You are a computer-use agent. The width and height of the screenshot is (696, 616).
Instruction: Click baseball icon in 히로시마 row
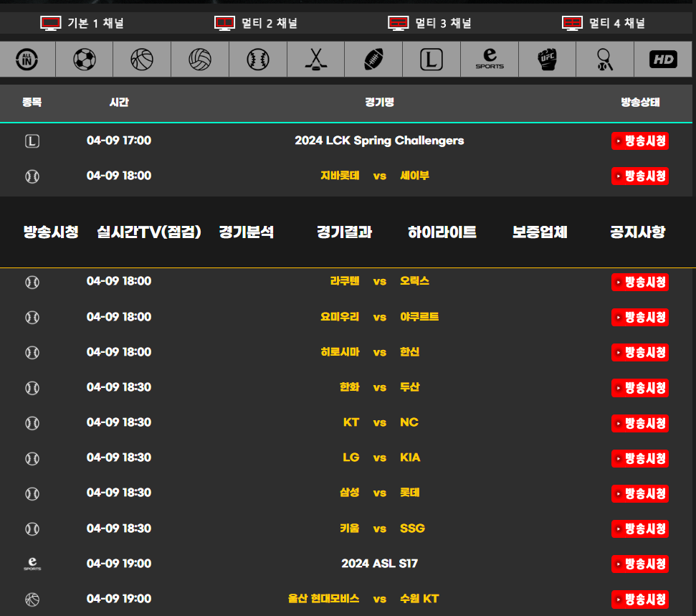[32, 353]
